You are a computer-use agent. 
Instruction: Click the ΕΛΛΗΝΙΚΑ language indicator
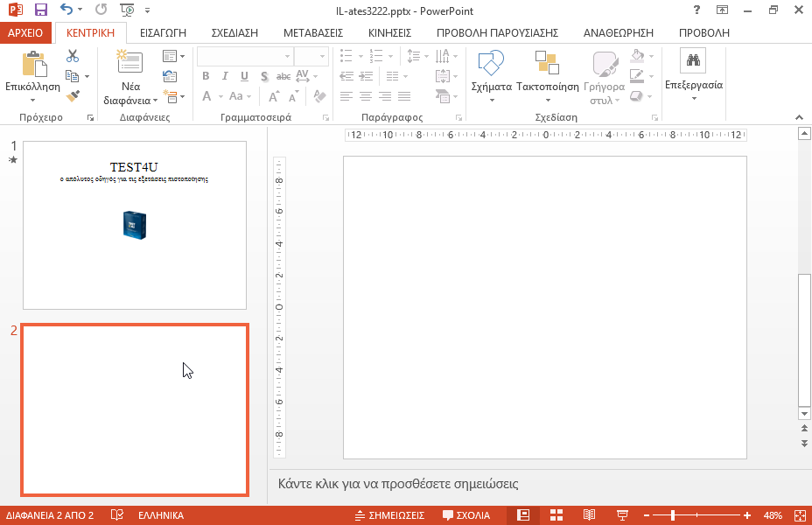(x=161, y=515)
